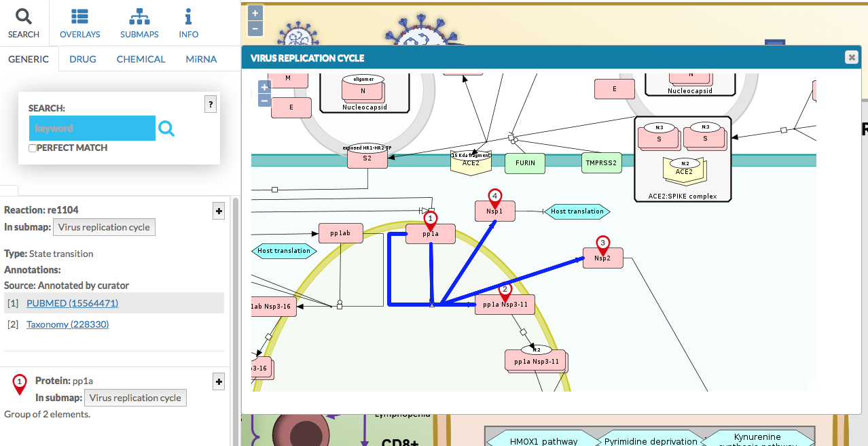
Task: Switch to the Drug search tab
Action: point(83,59)
